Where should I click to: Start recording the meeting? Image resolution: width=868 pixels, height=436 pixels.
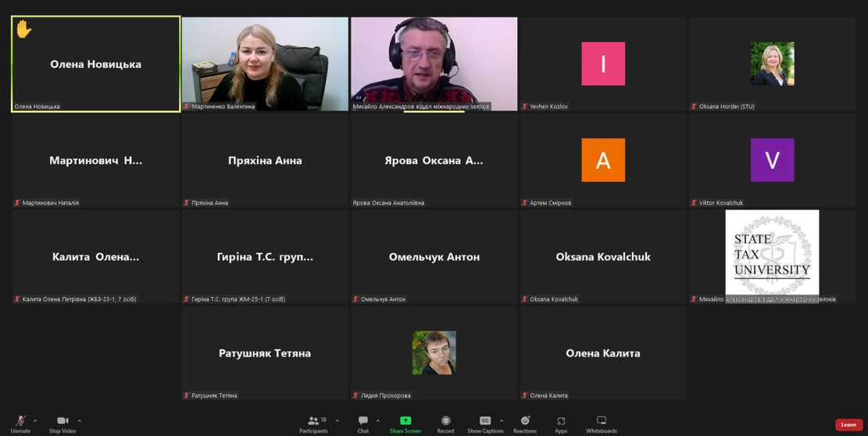[445, 423]
